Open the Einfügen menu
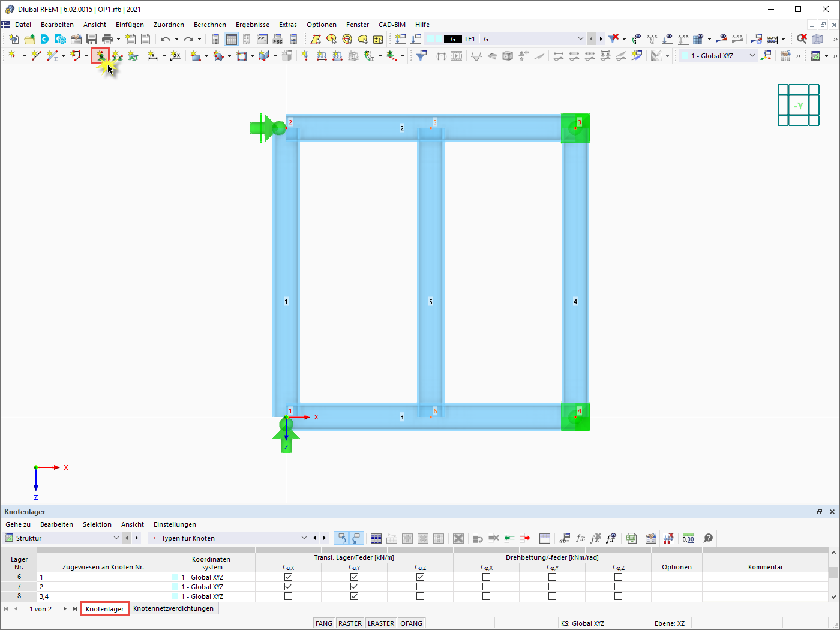840x630 pixels. pyautogui.click(x=130, y=25)
